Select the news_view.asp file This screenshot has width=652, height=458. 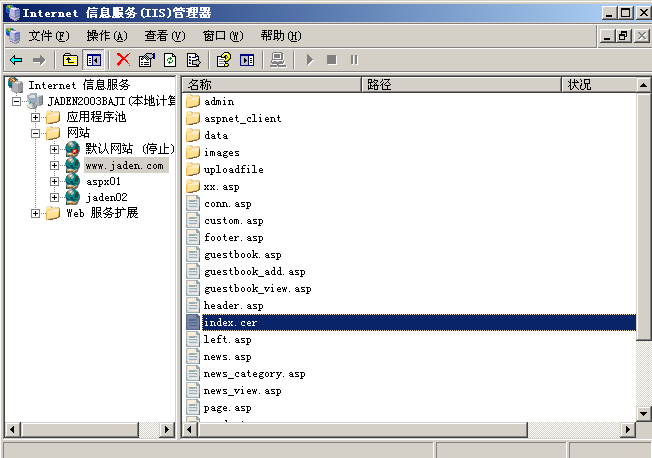(x=243, y=391)
